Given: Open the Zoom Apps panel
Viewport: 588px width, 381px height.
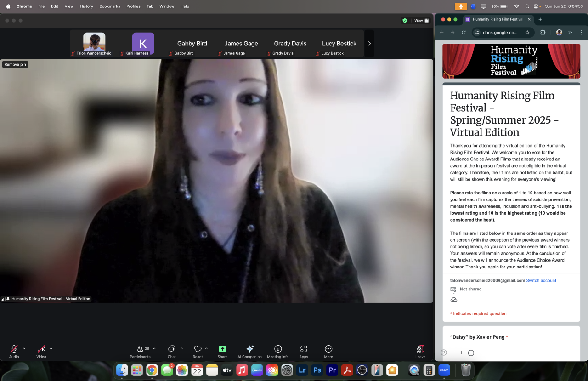Looking at the screenshot, I should pyautogui.click(x=303, y=350).
